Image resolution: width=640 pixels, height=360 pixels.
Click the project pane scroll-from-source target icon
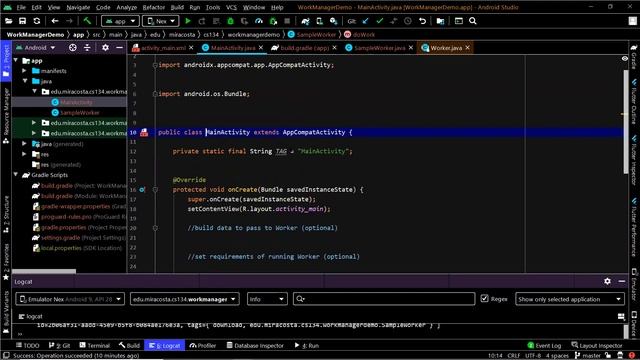coord(73,48)
